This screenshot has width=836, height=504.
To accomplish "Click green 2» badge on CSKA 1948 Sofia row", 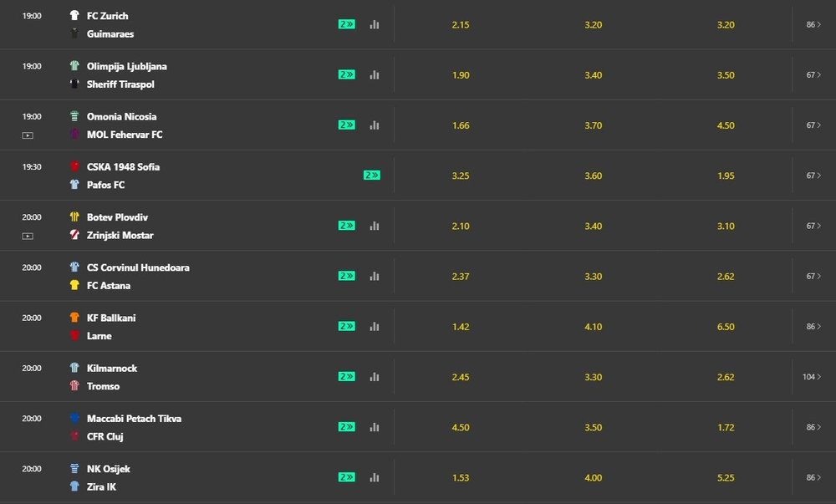I will pos(372,176).
